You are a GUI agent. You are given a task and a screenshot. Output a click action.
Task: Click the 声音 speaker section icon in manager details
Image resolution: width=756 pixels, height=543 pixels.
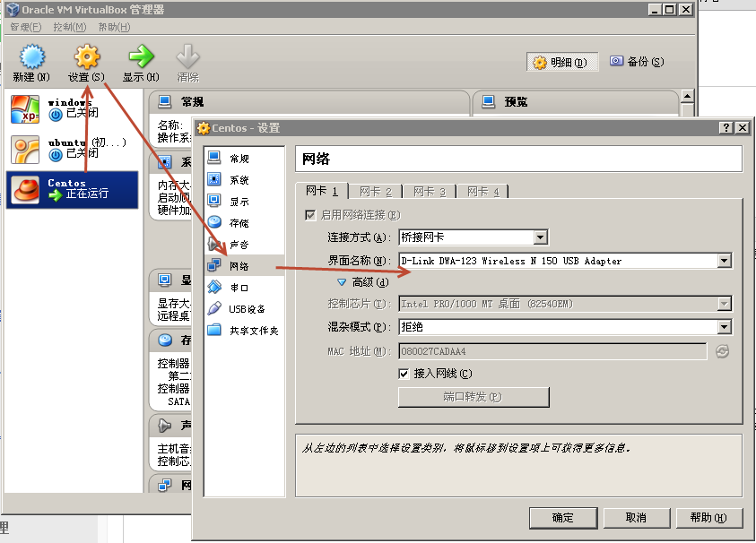click(x=164, y=426)
